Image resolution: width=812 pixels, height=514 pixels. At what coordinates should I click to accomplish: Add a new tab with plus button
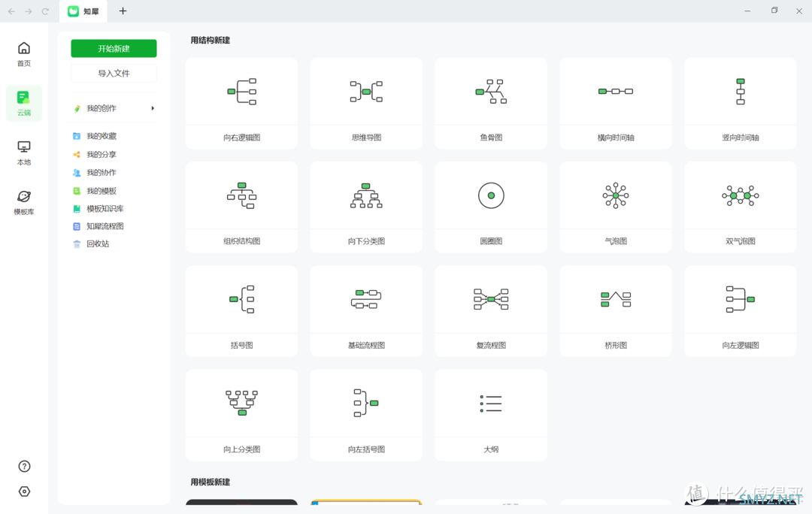point(123,11)
